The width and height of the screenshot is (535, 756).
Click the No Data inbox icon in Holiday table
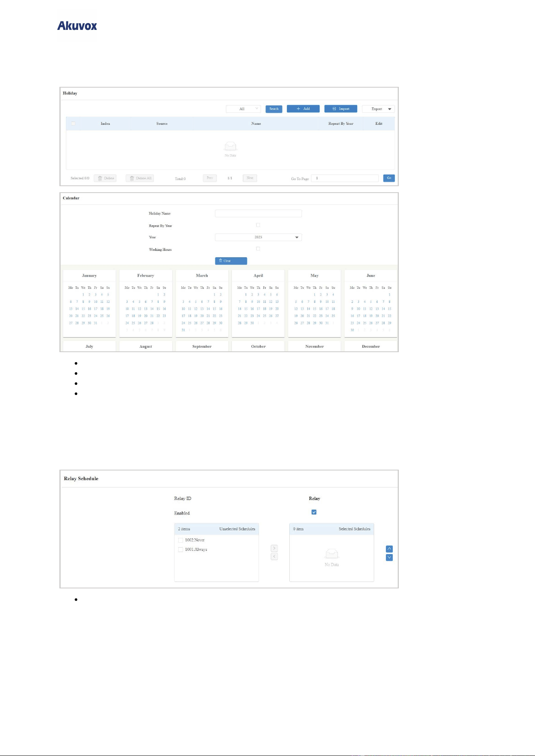point(230,146)
